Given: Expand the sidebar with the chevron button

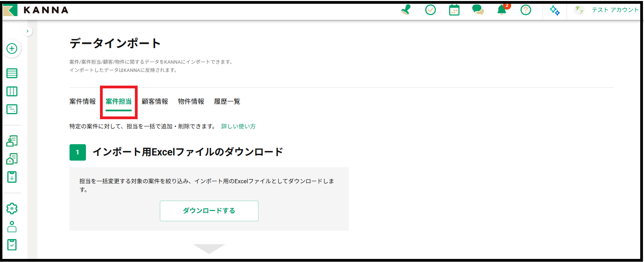Looking at the screenshot, I should pos(27,31).
